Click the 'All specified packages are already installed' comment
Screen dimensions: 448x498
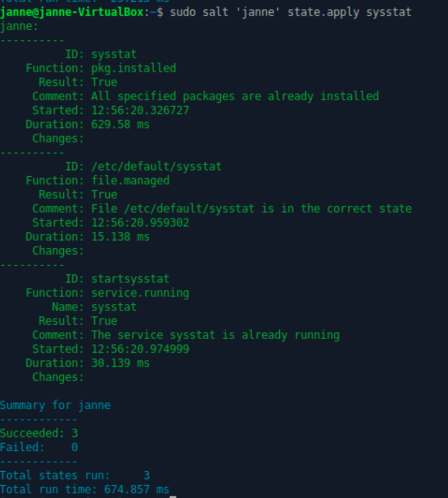coord(234,96)
